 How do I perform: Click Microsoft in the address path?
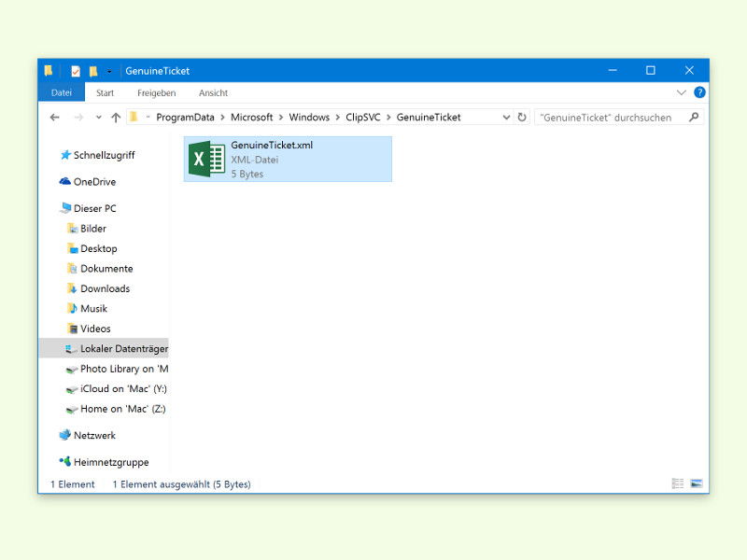coord(251,118)
